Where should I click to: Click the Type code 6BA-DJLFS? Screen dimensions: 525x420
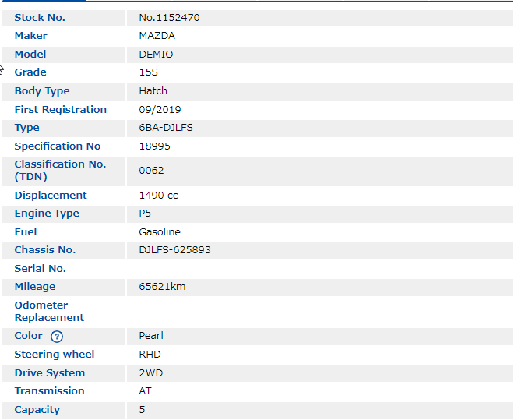[x=166, y=128]
